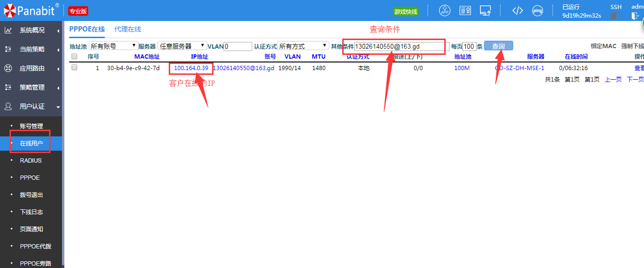Screen dimensions: 644x268
Task: Open the IP address link 100.164.0.39
Action: pos(191,68)
